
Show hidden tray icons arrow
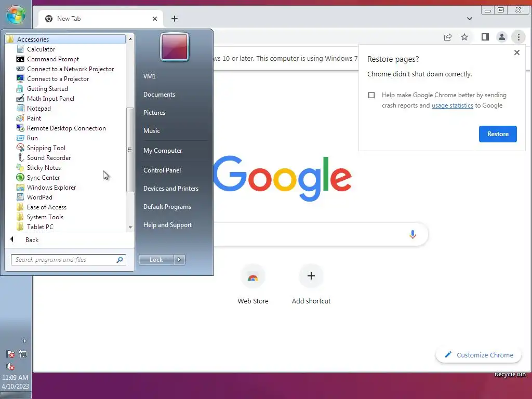coord(24,341)
